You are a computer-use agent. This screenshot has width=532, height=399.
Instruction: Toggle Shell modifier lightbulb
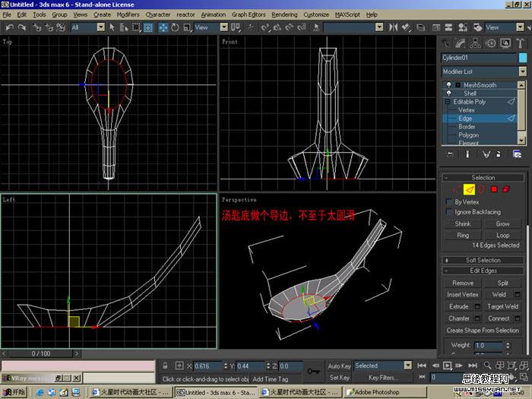coord(449,93)
